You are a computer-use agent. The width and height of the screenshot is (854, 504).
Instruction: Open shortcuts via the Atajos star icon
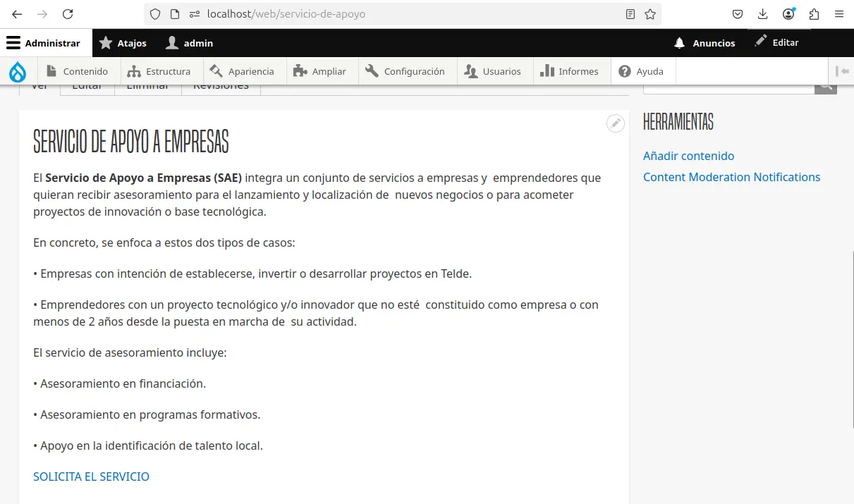point(106,42)
